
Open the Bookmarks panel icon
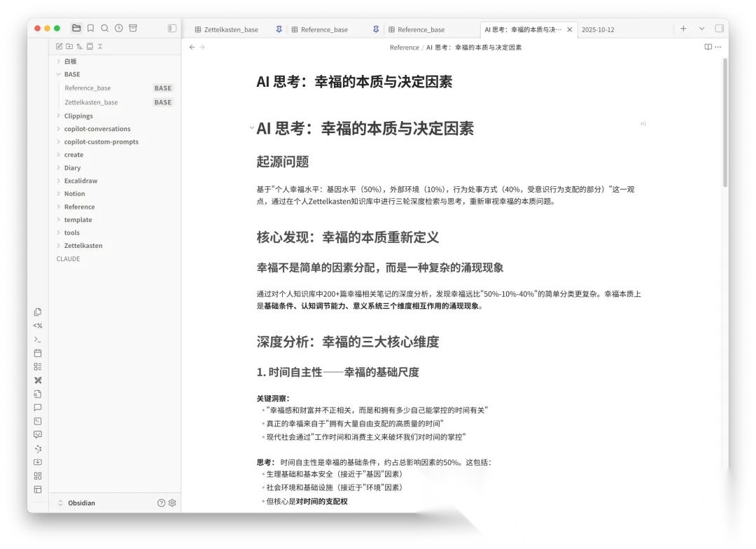coord(90,28)
